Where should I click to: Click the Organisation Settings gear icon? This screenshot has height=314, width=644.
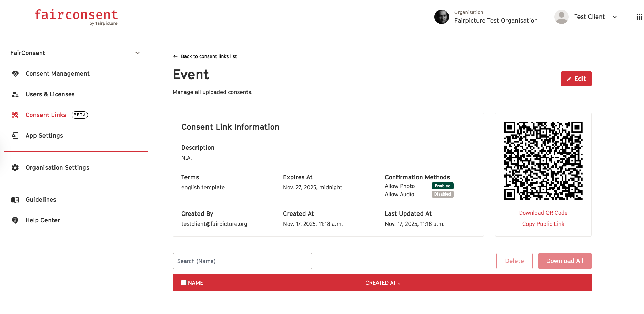click(x=15, y=168)
